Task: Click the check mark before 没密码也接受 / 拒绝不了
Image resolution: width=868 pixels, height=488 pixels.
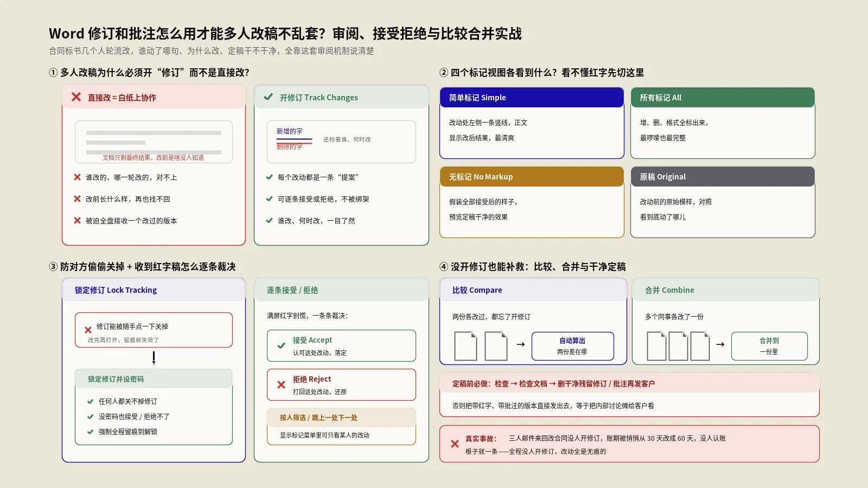Action: click(x=90, y=417)
